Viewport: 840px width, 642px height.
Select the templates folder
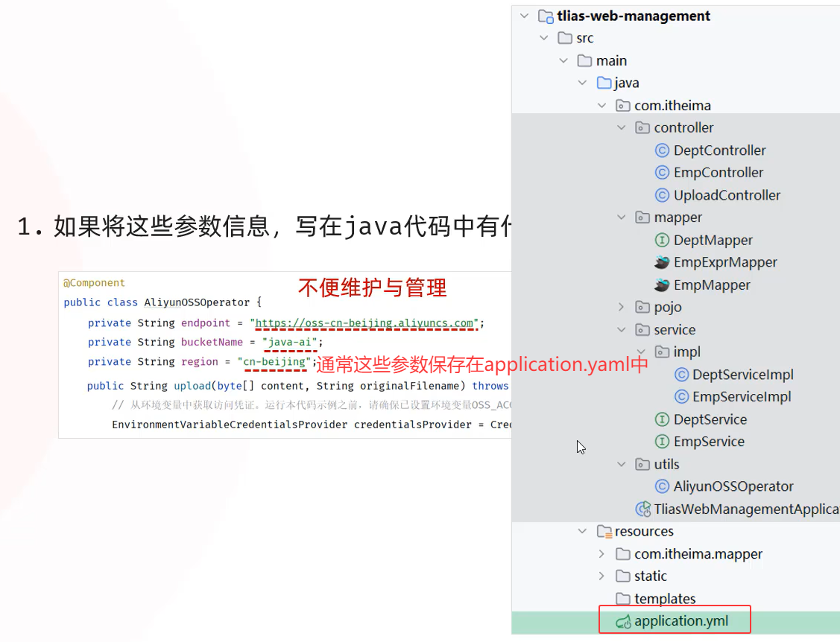tap(665, 599)
